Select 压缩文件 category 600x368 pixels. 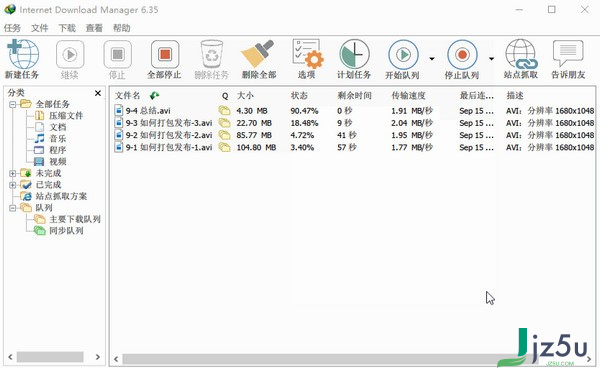[66, 116]
